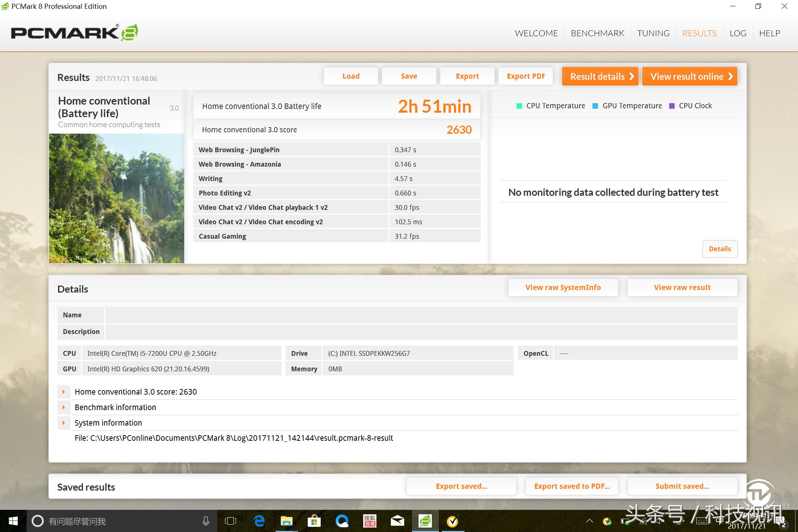Click the waterfall benchmark thumbnail image
This screenshot has width=798, height=532.
point(116,198)
